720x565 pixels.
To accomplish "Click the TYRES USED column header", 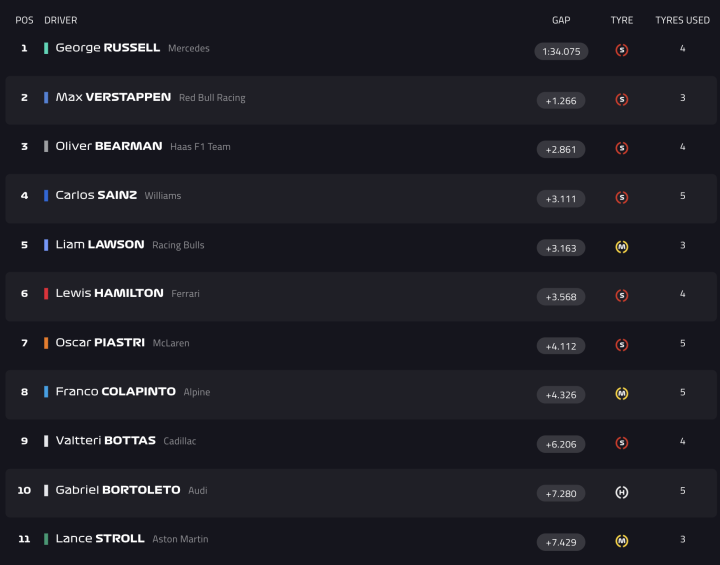I will [x=682, y=20].
